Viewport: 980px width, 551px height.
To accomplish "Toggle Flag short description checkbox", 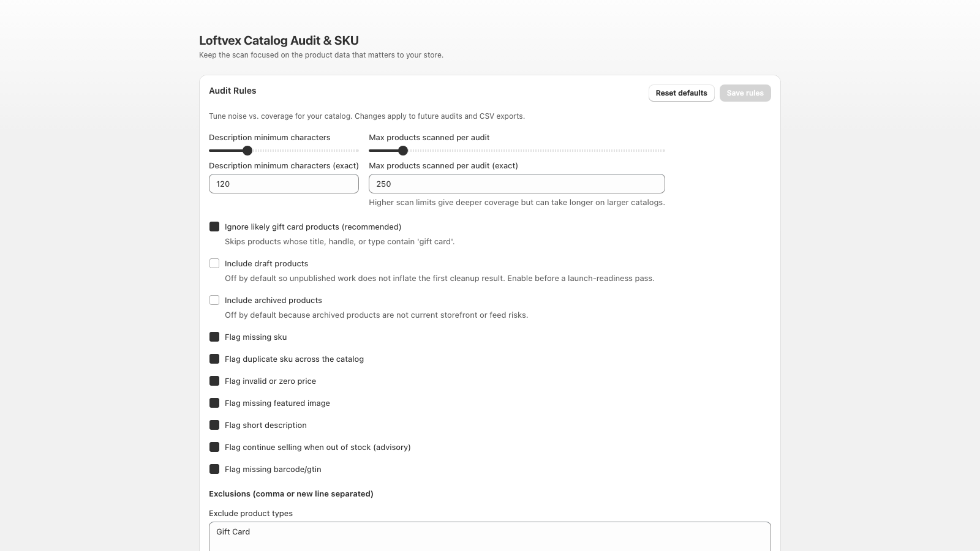I will (x=214, y=425).
